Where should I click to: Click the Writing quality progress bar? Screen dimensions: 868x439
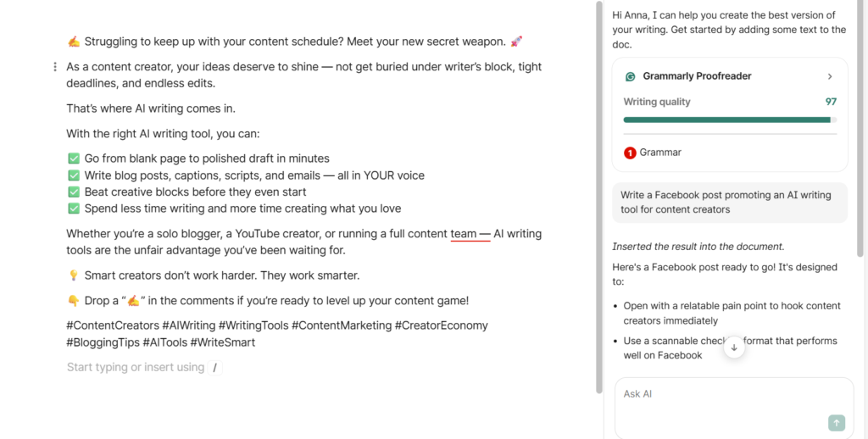point(729,120)
